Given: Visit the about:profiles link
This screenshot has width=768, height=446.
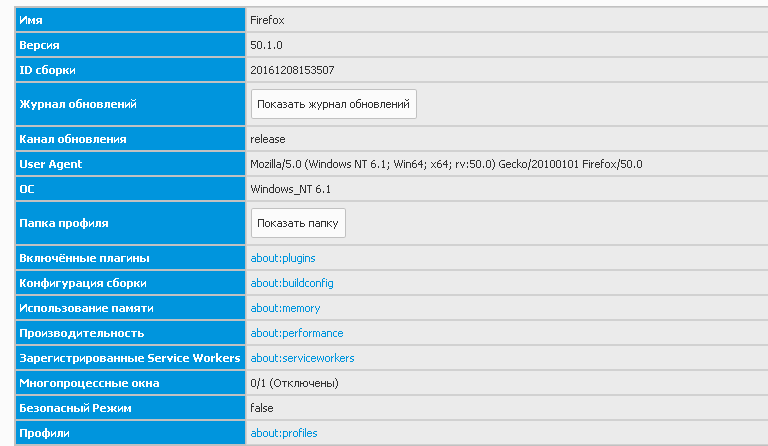Looking at the screenshot, I should point(284,433).
